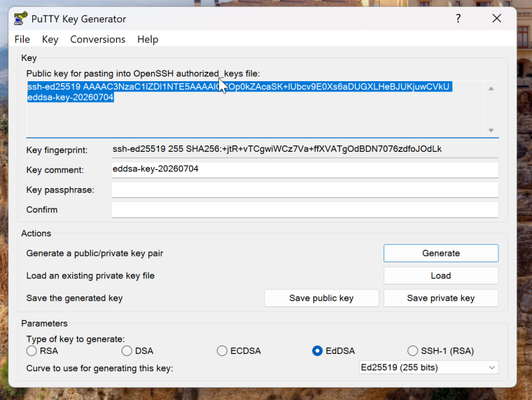Click 'Curve to use for generating this key:' label
This screenshot has width=532, height=400.
[x=99, y=369]
